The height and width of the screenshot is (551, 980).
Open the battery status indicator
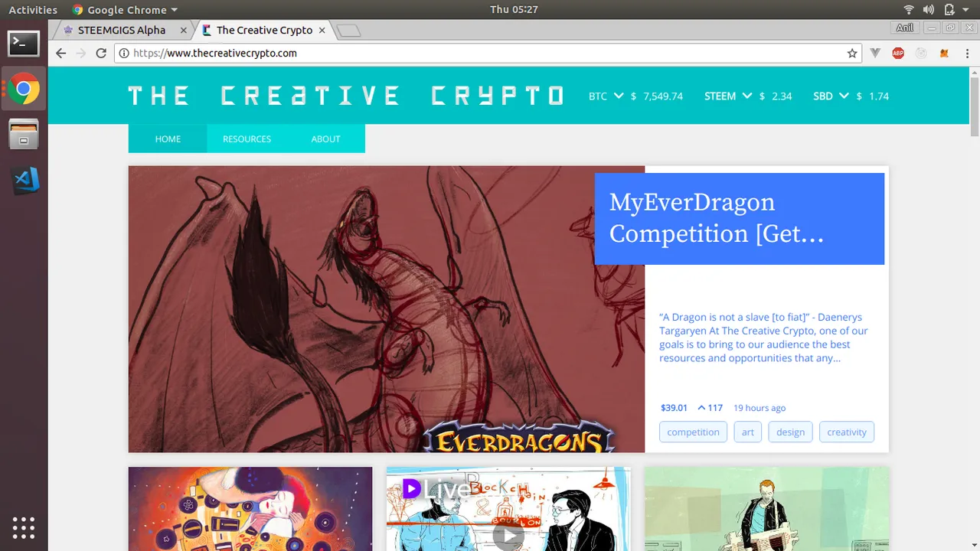pyautogui.click(x=949, y=10)
